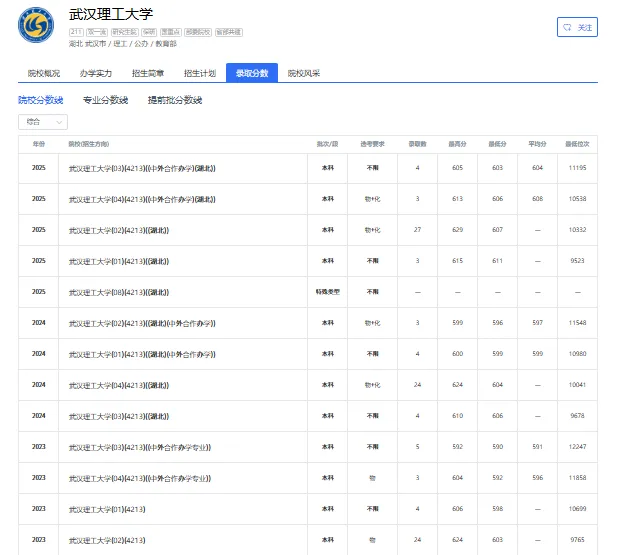Switch to the 办学实力 tab
This screenshot has height=555, width=630.
click(96, 73)
